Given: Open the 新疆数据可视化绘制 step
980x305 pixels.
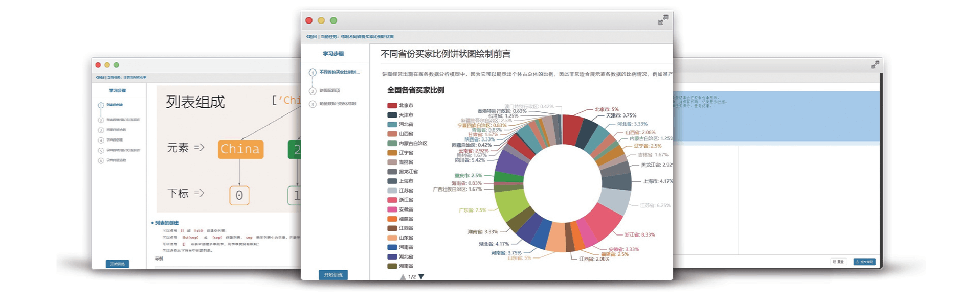Looking at the screenshot, I should coord(338,104).
